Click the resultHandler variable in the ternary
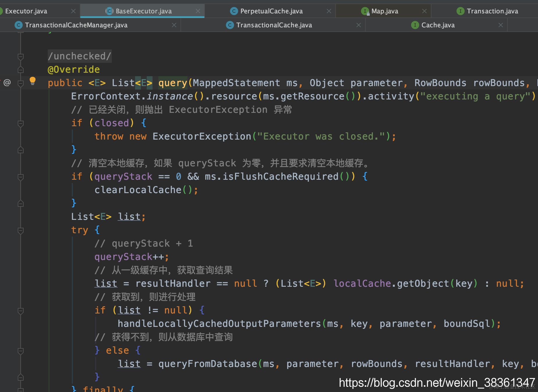The width and height of the screenshot is (538, 392). [173, 284]
